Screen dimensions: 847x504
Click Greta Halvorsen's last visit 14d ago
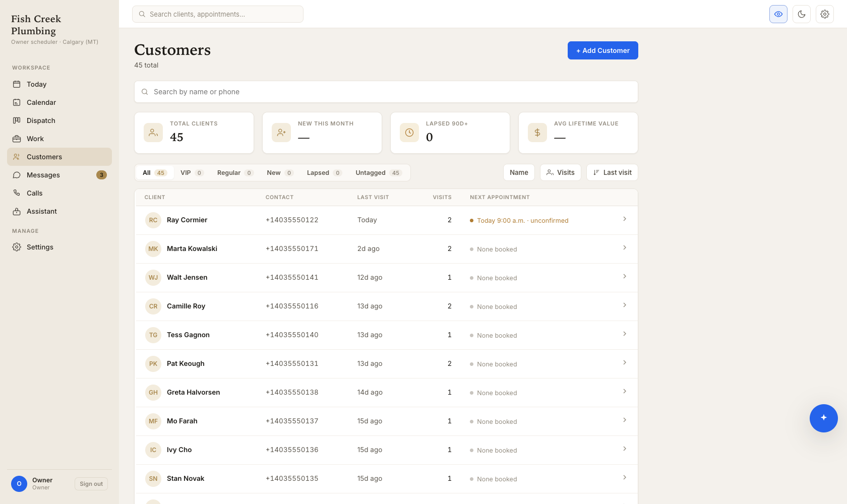(370, 393)
